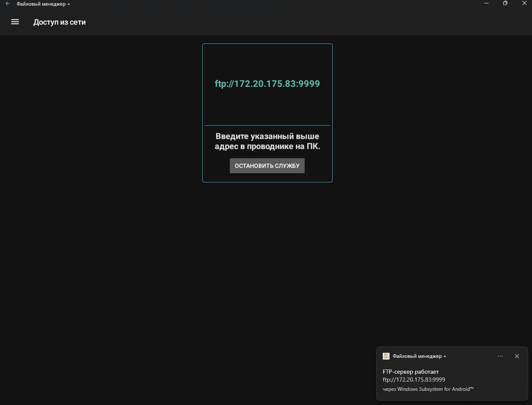The image size is (532, 405).
Task: Click empty toolbar area right of page heading
Action: click(x=293, y=22)
